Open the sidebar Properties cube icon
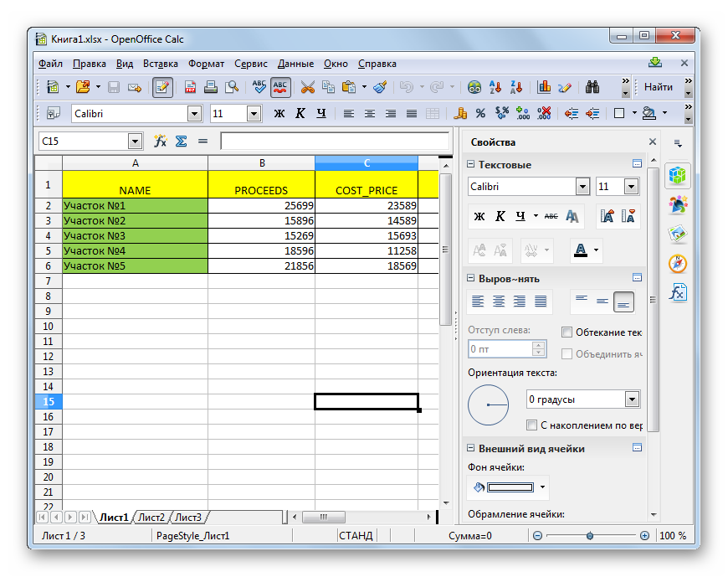The width and height of the screenshot is (728, 577). [678, 175]
